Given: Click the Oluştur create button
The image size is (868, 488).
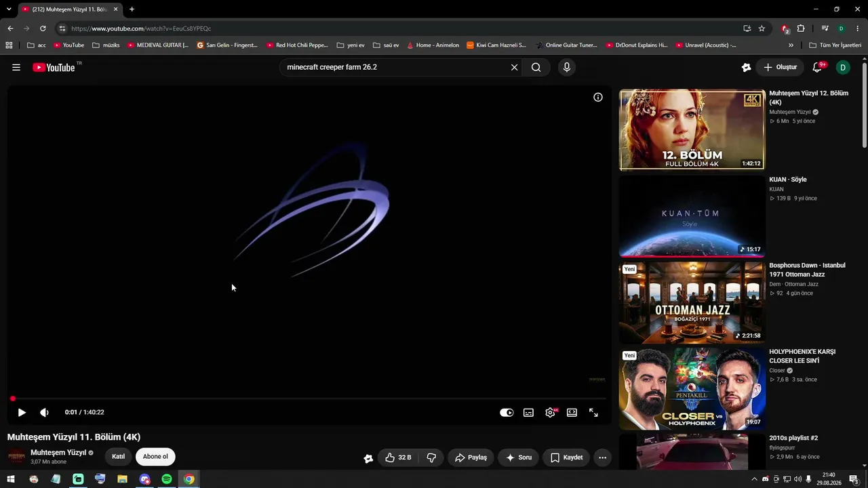Looking at the screenshot, I should 781,67.
